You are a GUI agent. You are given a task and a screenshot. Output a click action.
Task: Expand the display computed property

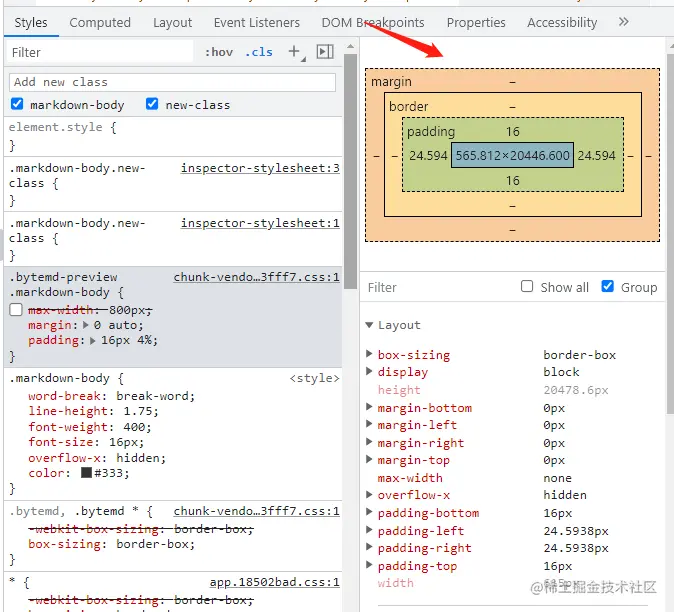click(x=369, y=371)
